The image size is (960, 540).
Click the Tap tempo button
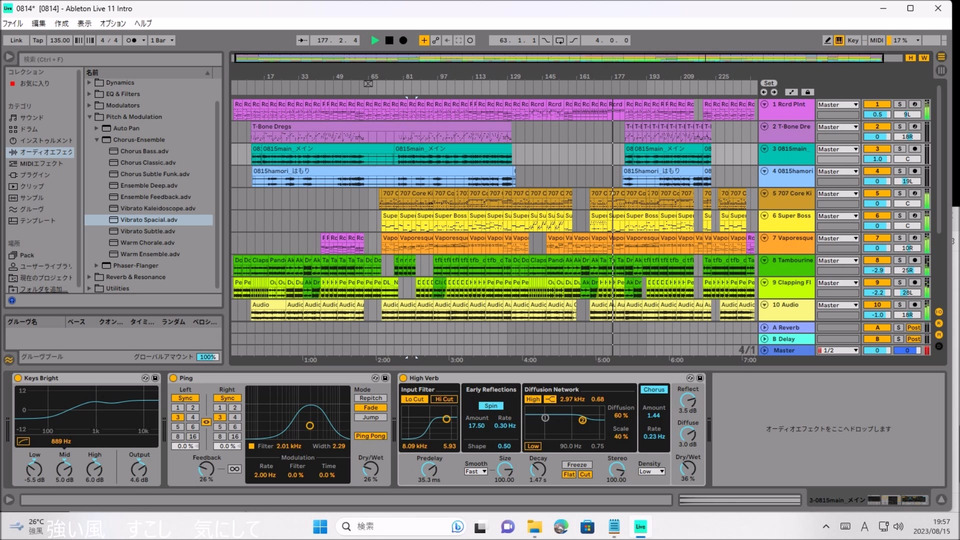point(37,40)
